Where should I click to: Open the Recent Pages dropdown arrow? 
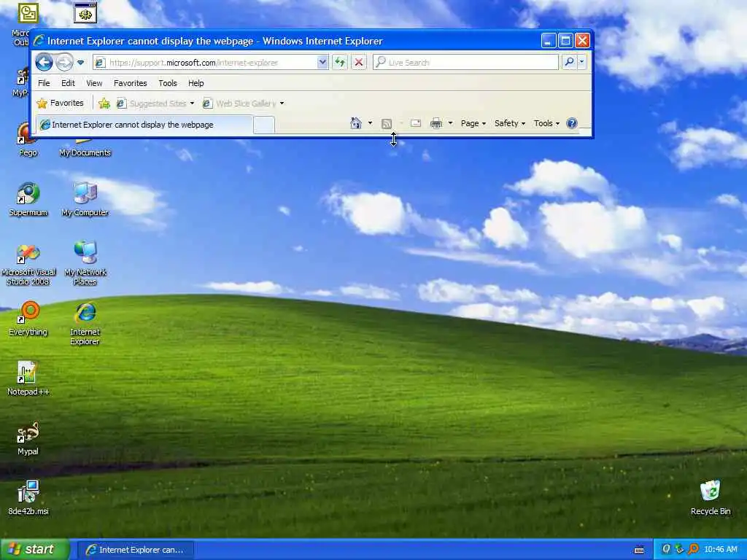[x=80, y=63]
